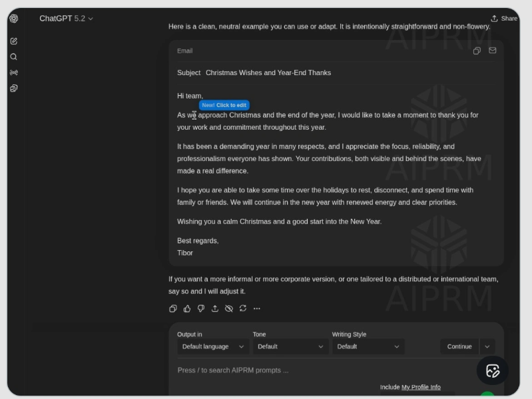The image size is (532, 399).
Task: Open the Writing Style dropdown
Action: [368, 346]
